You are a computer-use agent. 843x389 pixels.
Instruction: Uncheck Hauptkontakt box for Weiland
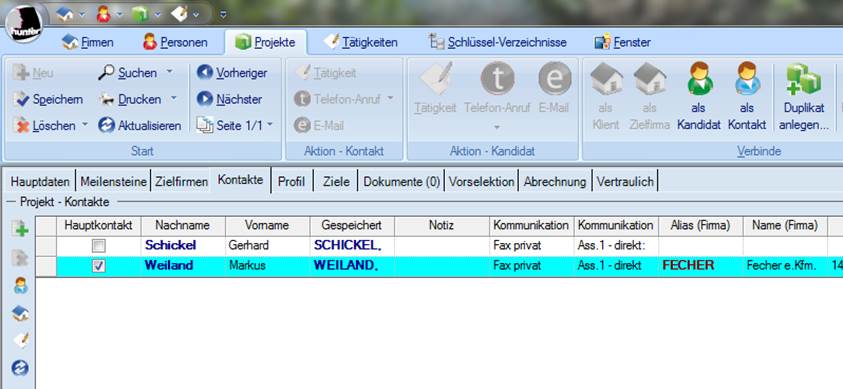pos(98,266)
